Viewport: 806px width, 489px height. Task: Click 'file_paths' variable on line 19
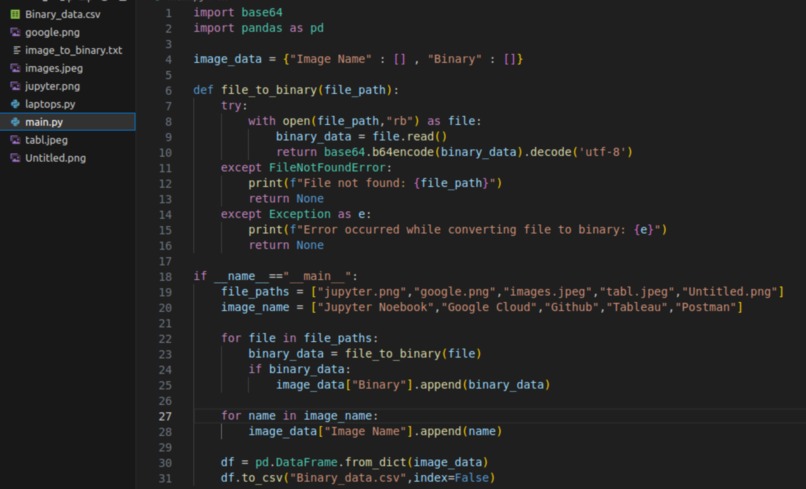pos(255,292)
